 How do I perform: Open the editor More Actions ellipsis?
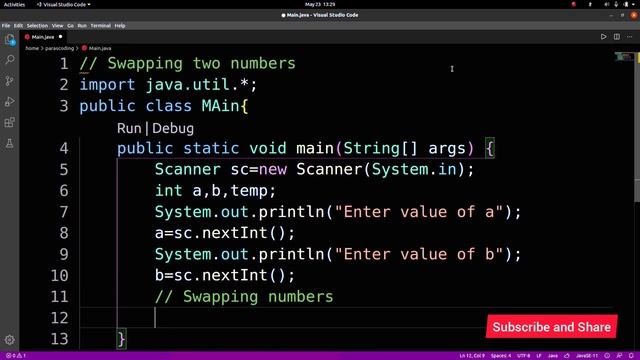pos(629,37)
